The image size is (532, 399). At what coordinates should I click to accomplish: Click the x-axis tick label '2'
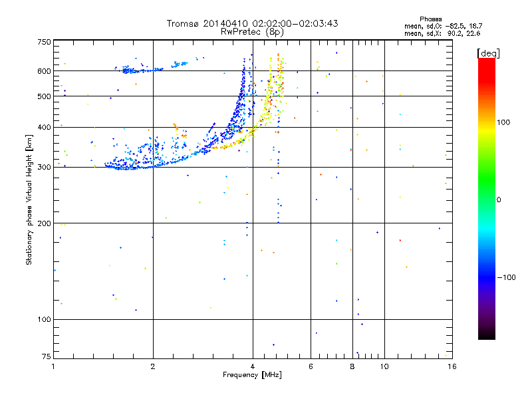[x=153, y=366]
